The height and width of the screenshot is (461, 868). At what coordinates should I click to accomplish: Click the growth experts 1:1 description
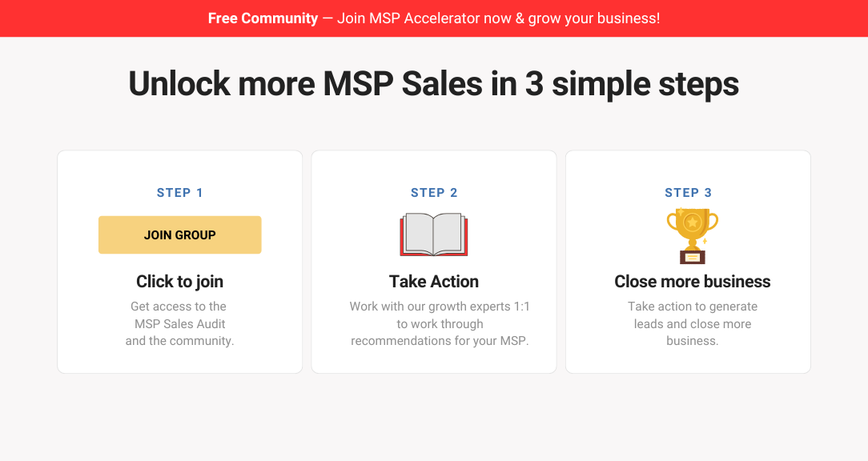tap(440, 324)
